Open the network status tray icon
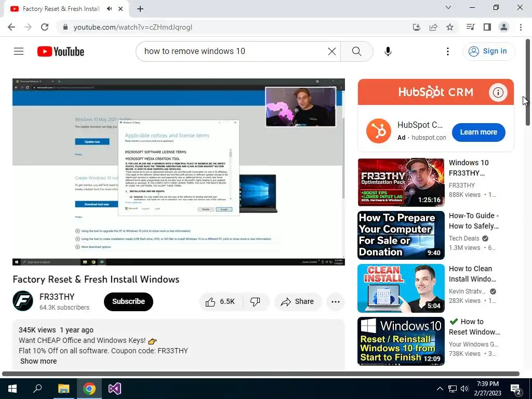The image size is (532, 399). coord(453,389)
